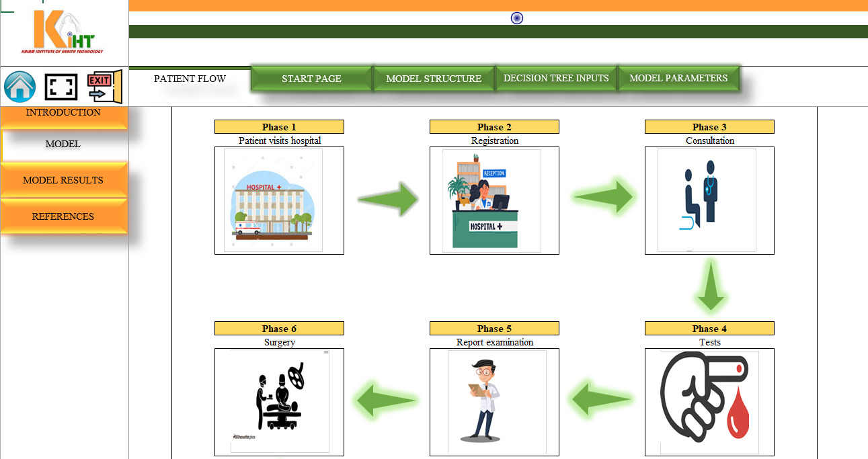Click the Home icon
Image resolution: width=868 pixels, height=459 pixels.
point(20,87)
